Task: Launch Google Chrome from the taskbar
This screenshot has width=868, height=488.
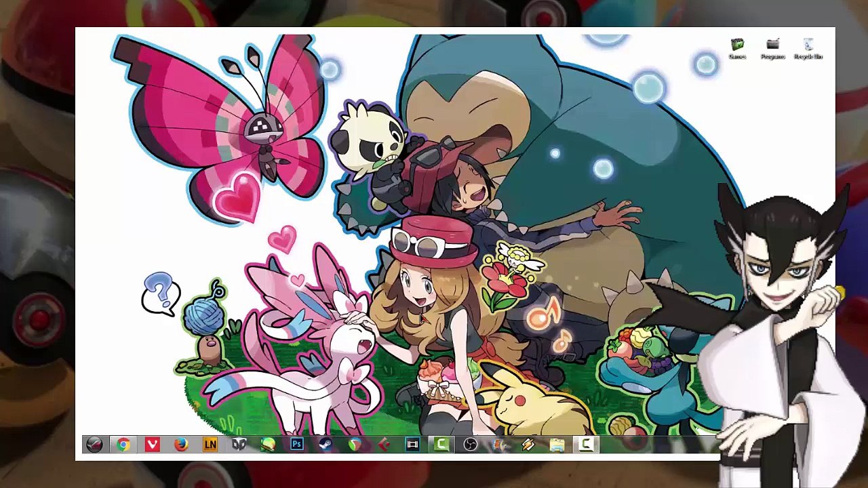Action: coord(123,445)
